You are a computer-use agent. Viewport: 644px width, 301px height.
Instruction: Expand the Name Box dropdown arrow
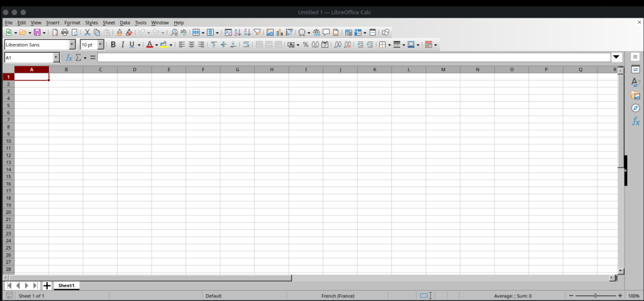(x=56, y=57)
